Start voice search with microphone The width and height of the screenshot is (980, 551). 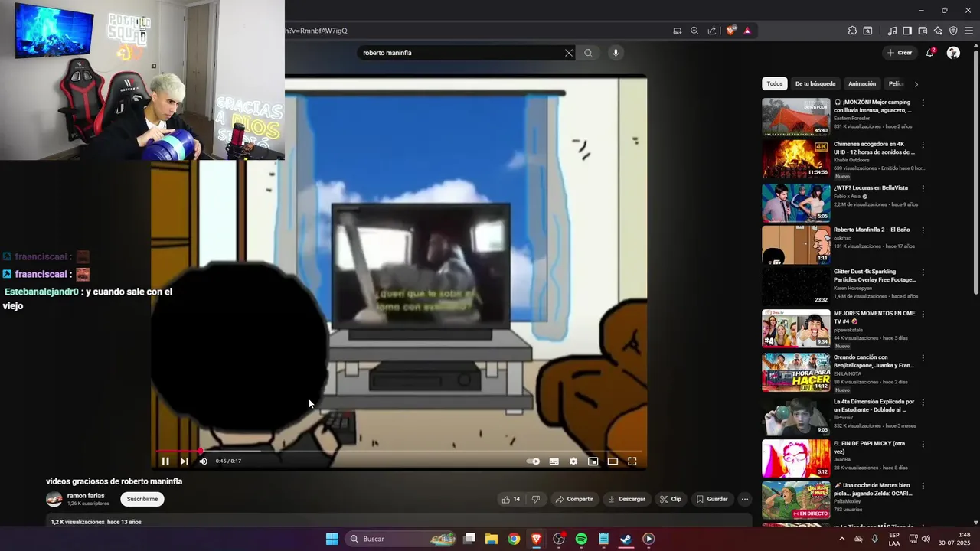[616, 53]
